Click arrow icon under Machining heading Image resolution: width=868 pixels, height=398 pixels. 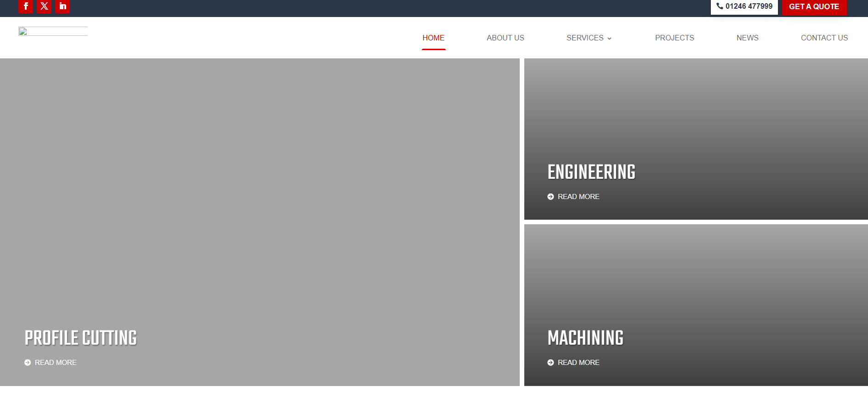tap(550, 363)
